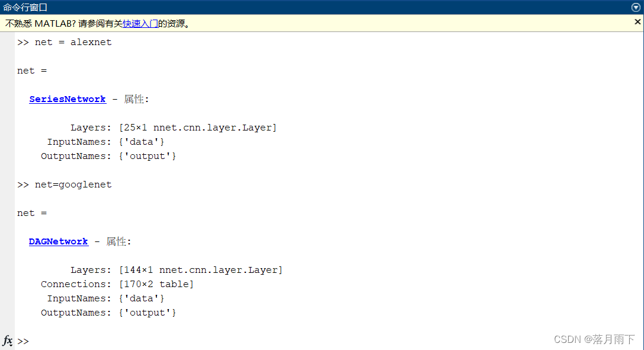This screenshot has height=350, width=644.
Task: Select the 'net = alexnet' command text
Action: point(72,42)
